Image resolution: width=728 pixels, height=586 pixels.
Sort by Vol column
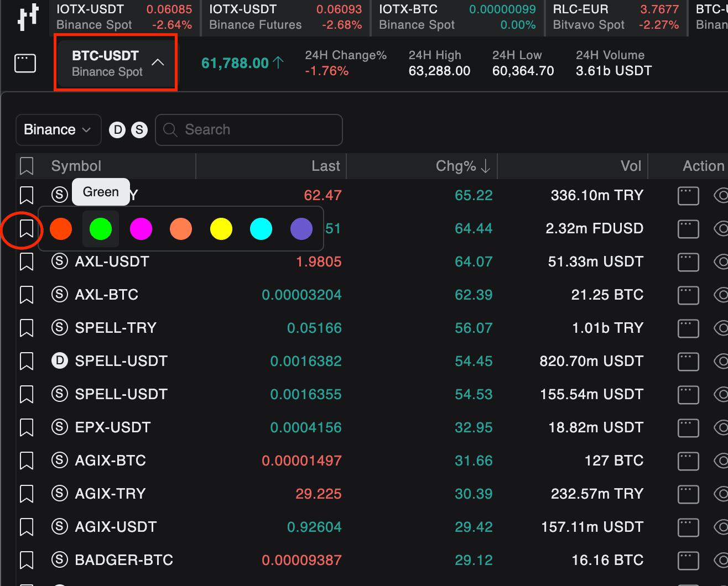click(631, 166)
